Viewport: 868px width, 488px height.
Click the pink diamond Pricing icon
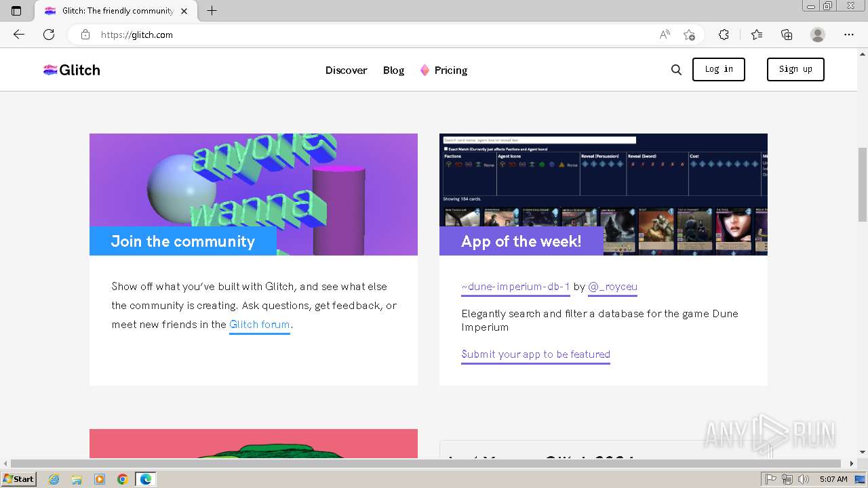coord(425,70)
